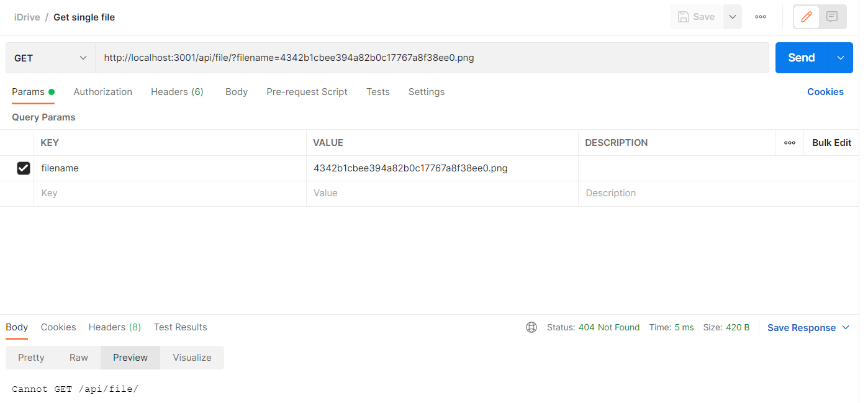Click the KEY column header

coord(50,143)
